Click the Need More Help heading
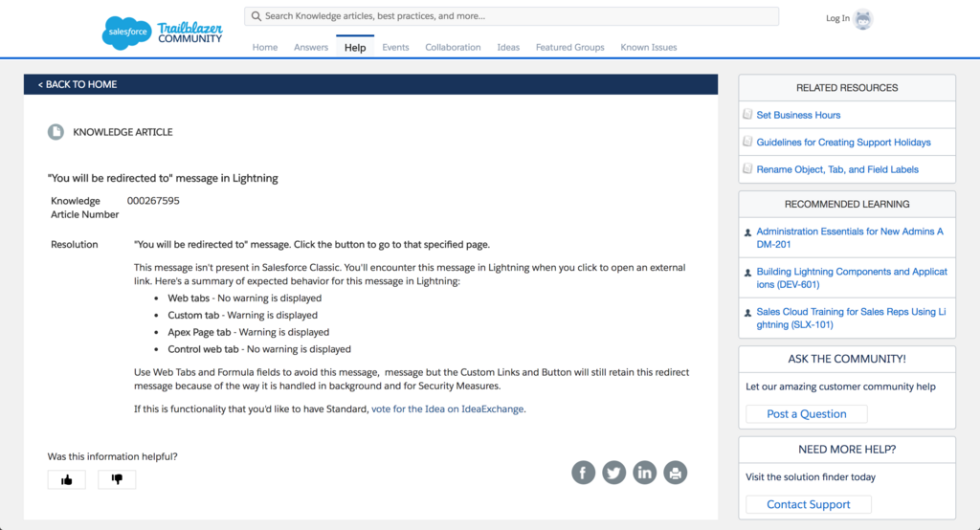The width and height of the screenshot is (980, 530). [x=847, y=450]
